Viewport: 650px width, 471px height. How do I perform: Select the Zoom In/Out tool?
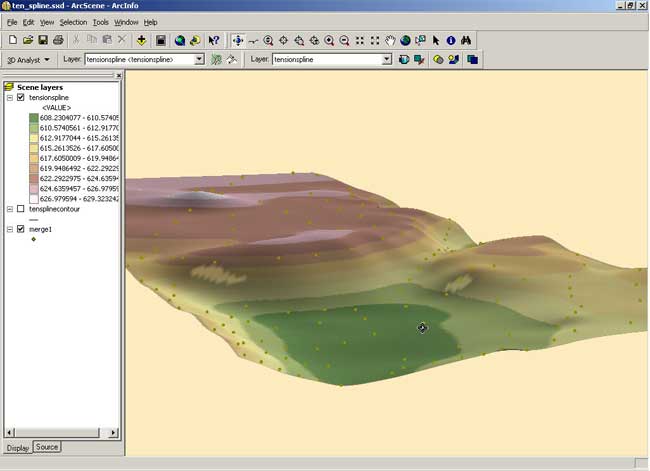[x=268, y=40]
